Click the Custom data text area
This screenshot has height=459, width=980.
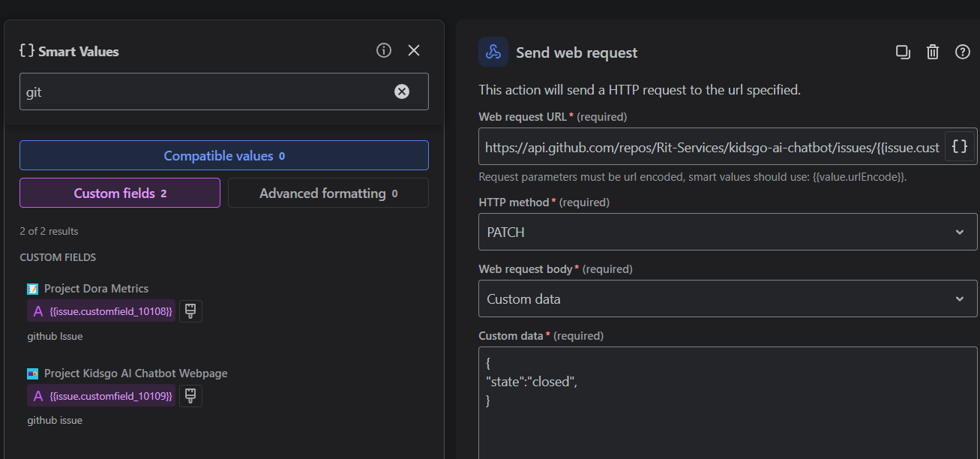(727, 403)
